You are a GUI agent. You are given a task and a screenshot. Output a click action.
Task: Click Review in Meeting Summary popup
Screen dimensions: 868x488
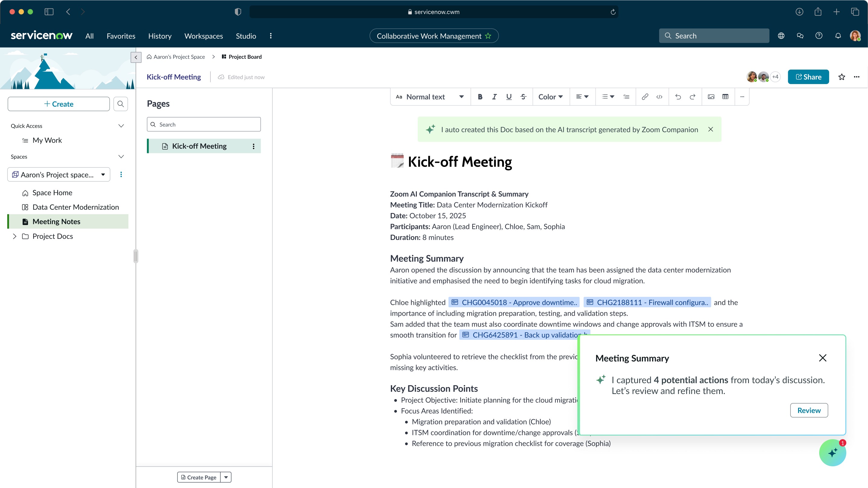click(809, 411)
